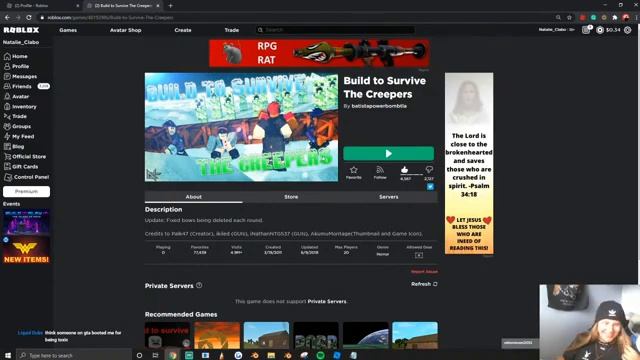Go back in the browser
This screenshot has height=360, width=640.
point(7,18)
